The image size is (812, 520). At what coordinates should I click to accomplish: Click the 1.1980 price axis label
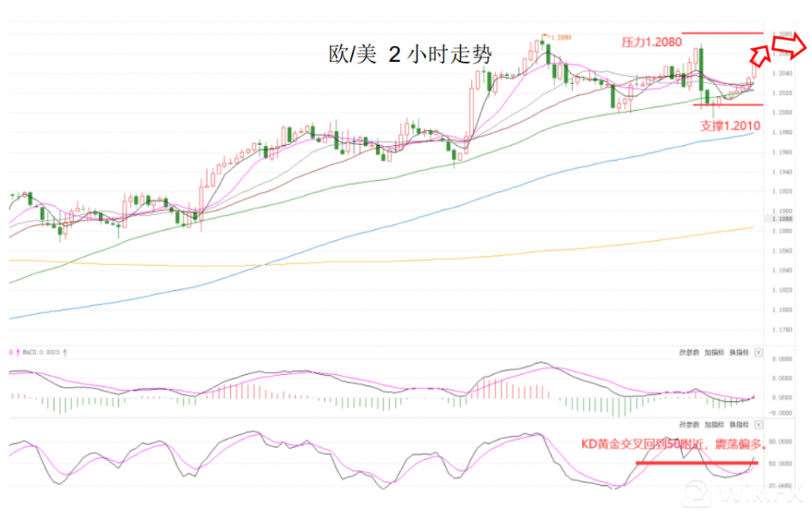pos(782,132)
